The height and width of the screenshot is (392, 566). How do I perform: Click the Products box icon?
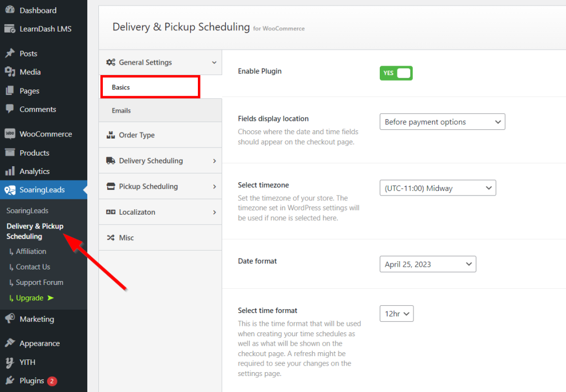tap(10, 152)
